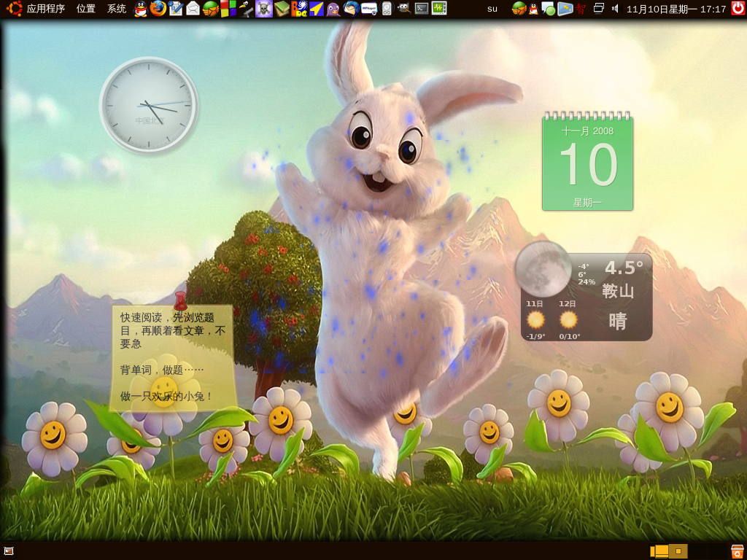Open the system monitor launcher
Image resolution: width=747 pixels, height=560 pixels.
point(439,9)
